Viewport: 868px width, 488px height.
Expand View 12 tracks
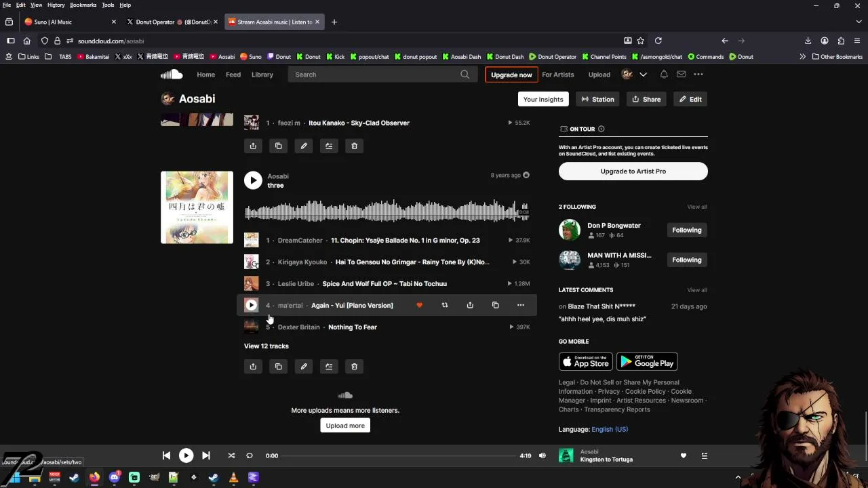tap(267, 346)
